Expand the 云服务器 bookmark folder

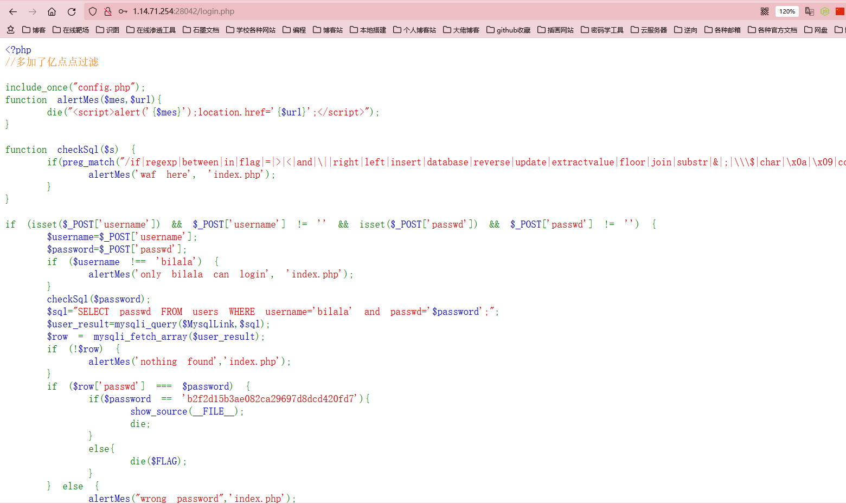tap(649, 30)
